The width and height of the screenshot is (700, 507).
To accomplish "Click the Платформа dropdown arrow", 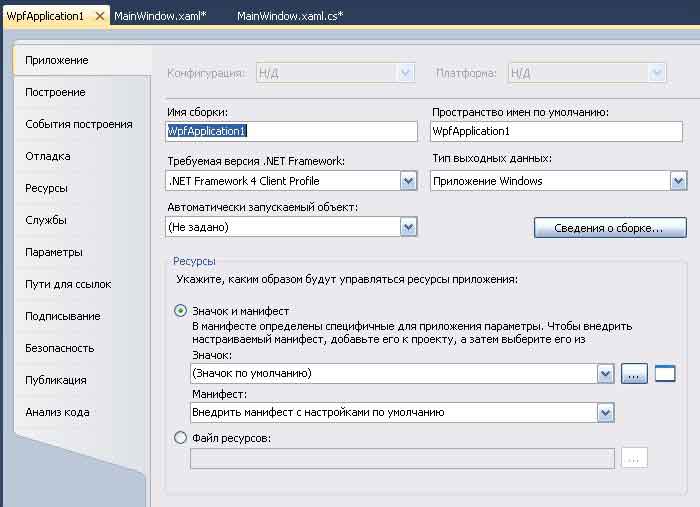I will (x=657, y=73).
